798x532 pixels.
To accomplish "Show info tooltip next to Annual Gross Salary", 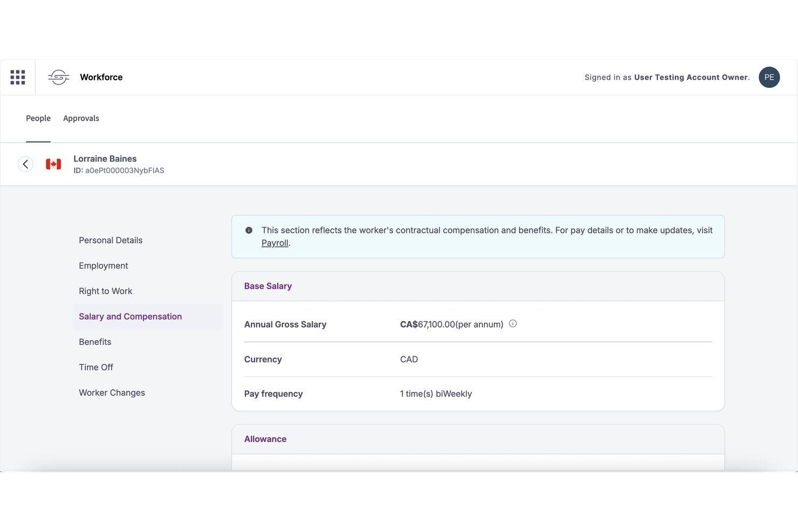I will tap(513, 324).
